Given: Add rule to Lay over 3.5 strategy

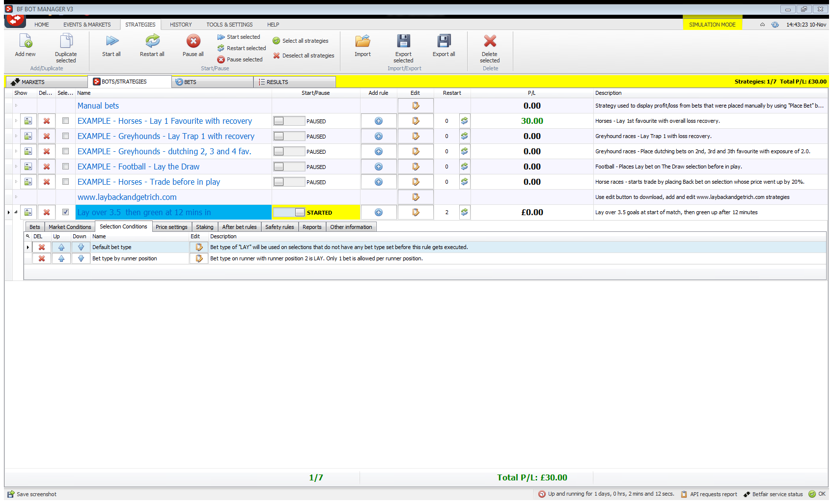Looking at the screenshot, I should pos(379,212).
